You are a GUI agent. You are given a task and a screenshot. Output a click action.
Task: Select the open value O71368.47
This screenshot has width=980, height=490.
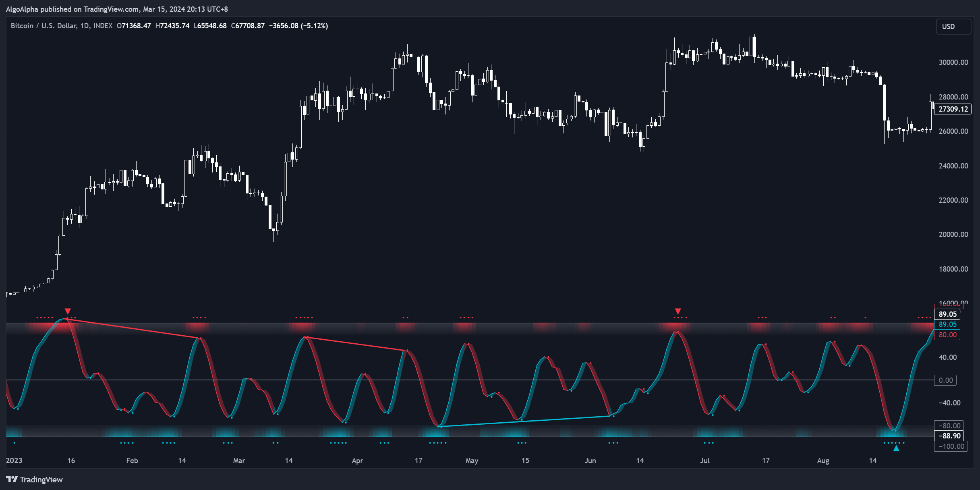(134, 26)
